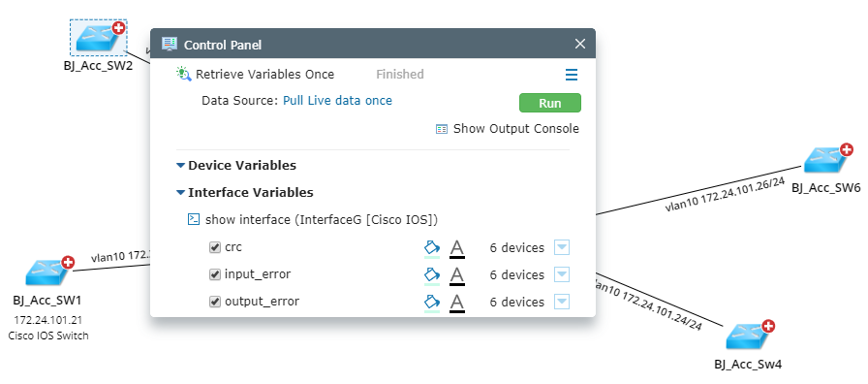Click font color icon for input_error

pyautogui.click(x=456, y=275)
